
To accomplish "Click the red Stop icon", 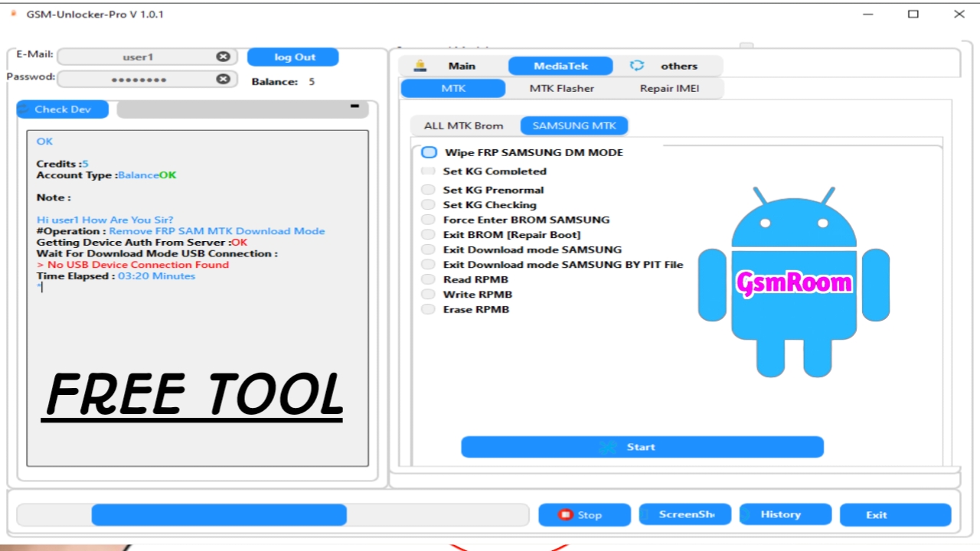I will pos(565,515).
